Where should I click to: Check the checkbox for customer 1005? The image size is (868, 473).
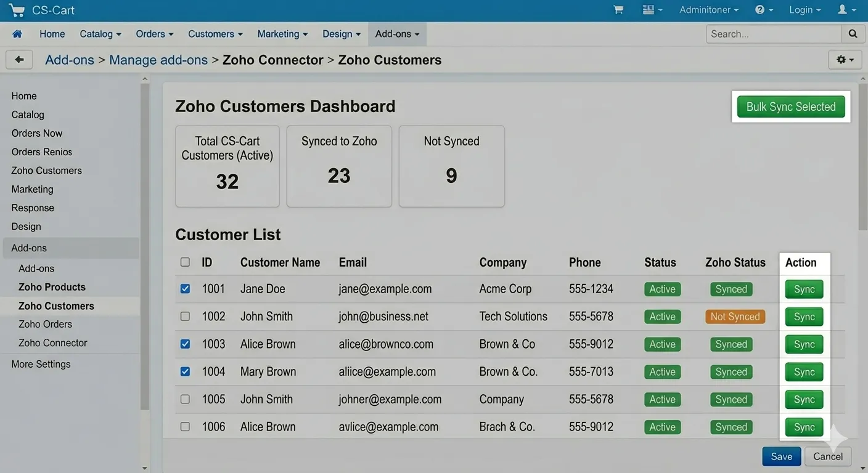point(185,399)
